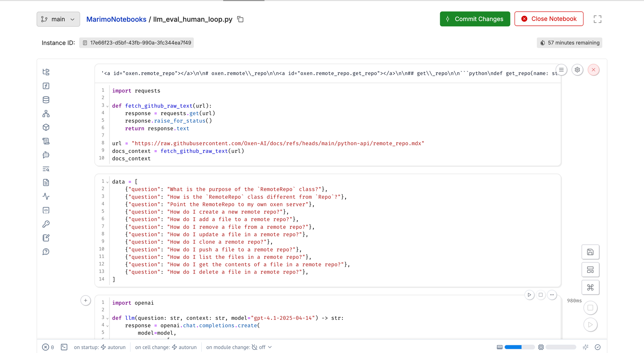Image resolution: width=644 pixels, height=353 pixels.
Task: Open the dependency graph icon
Action: coord(46,113)
